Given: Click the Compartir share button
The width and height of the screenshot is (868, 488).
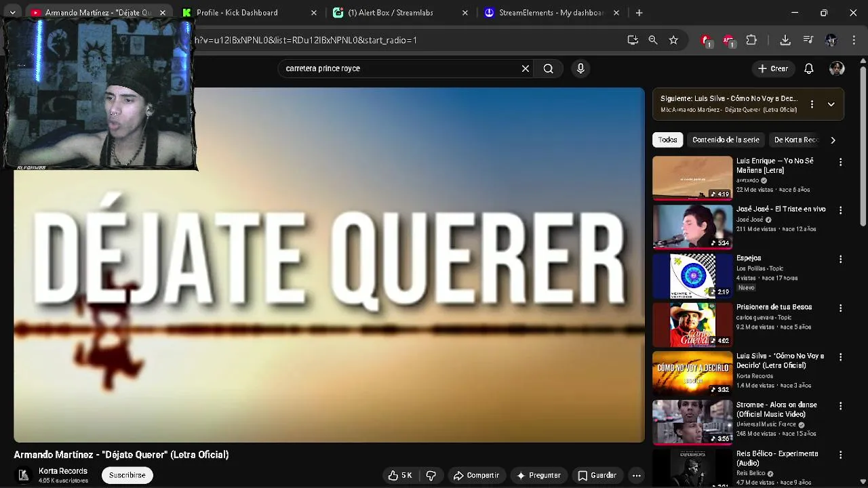Looking at the screenshot, I should tap(476, 475).
